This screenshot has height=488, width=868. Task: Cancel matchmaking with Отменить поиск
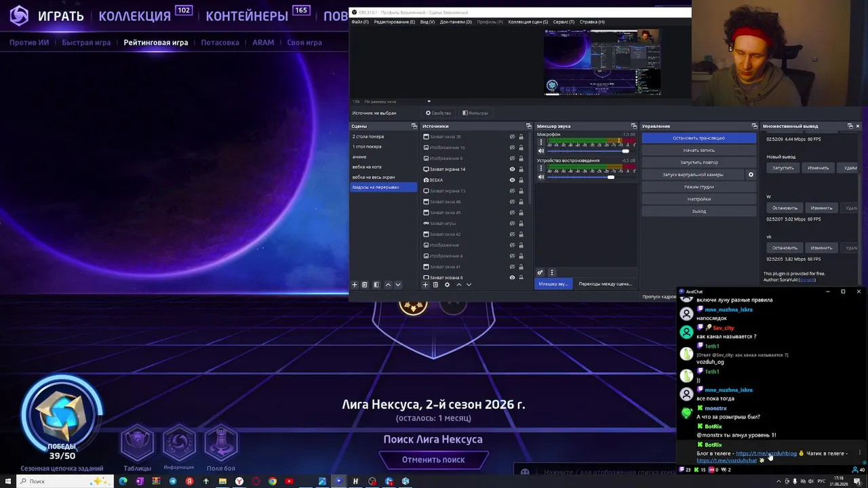click(x=433, y=460)
